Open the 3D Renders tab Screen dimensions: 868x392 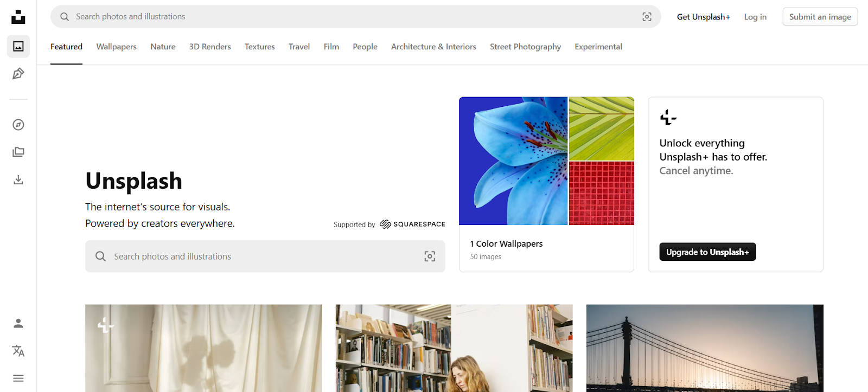point(210,47)
